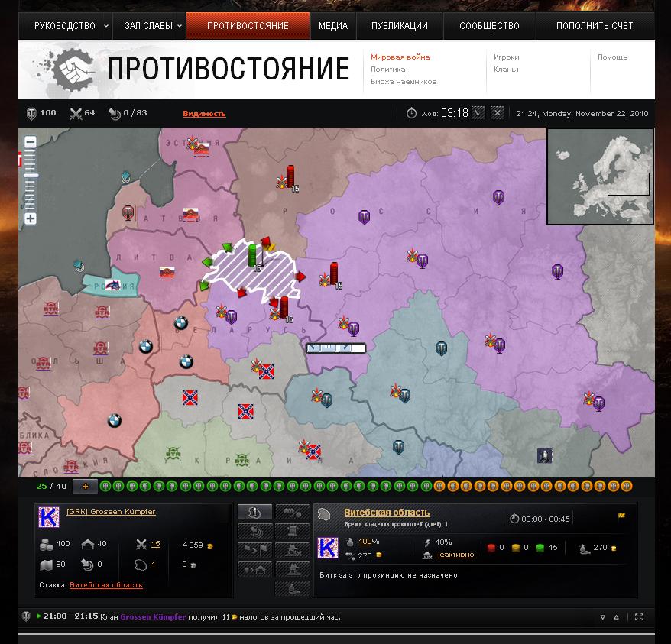Open the Игроки link

(506, 57)
